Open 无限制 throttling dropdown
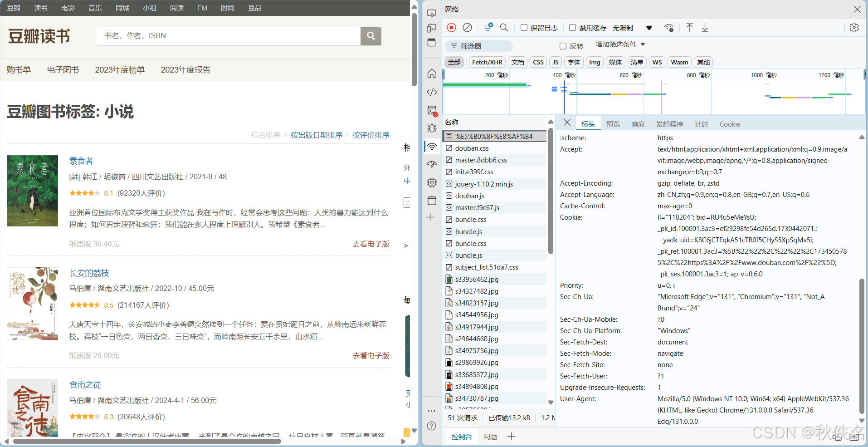 pos(632,28)
